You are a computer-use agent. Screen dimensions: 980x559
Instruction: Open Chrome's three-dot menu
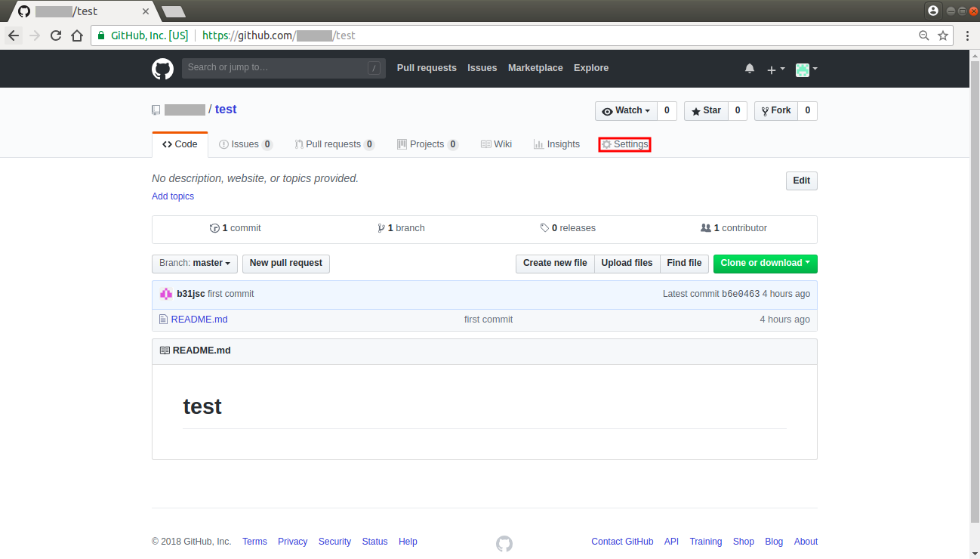[967, 36]
